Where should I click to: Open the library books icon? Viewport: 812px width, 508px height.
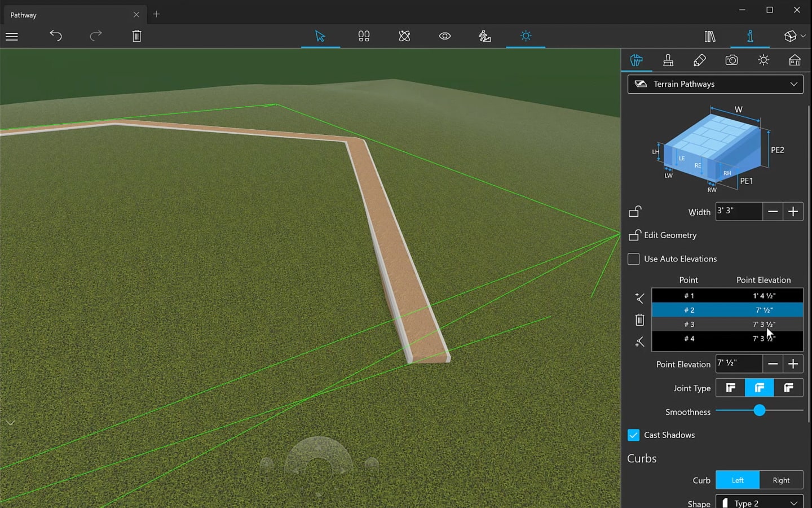tap(709, 36)
